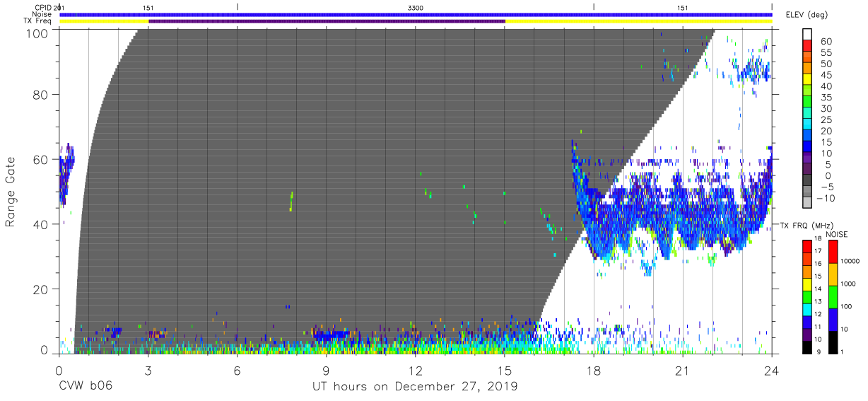Click the TX FRQ (MHz) legend title

click(x=806, y=225)
